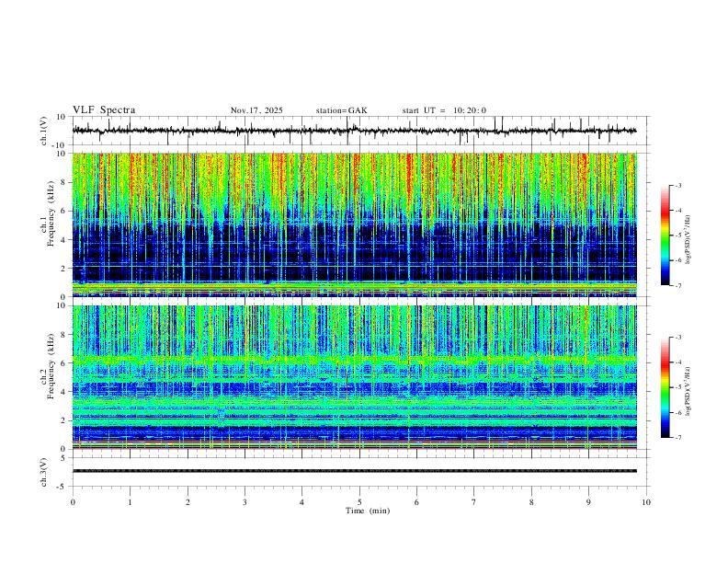Image resolution: width=728 pixels, height=563 pixels.
Task: Click the "-5" tick on the ch.3(V) axis
Action: tap(63, 487)
